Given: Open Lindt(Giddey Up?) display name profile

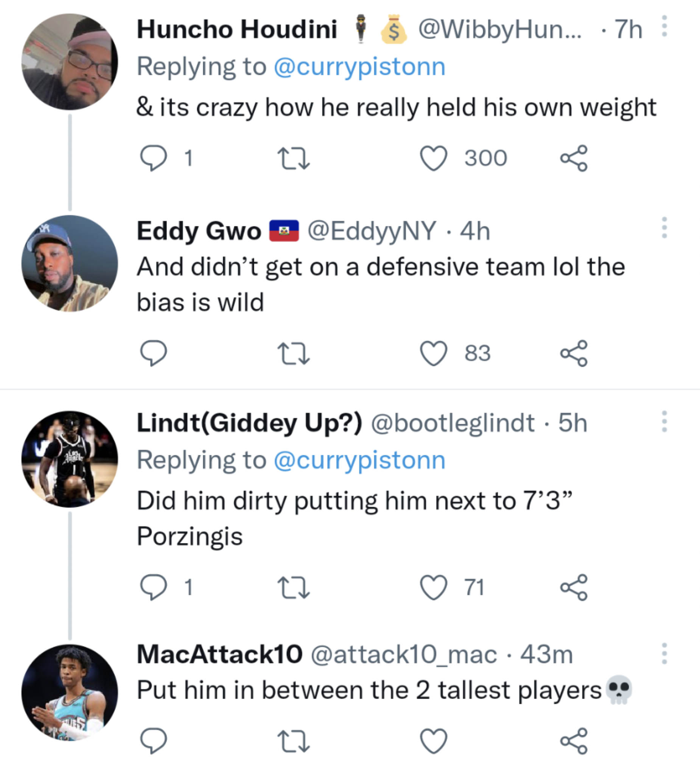Looking at the screenshot, I should tap(249, 423).
